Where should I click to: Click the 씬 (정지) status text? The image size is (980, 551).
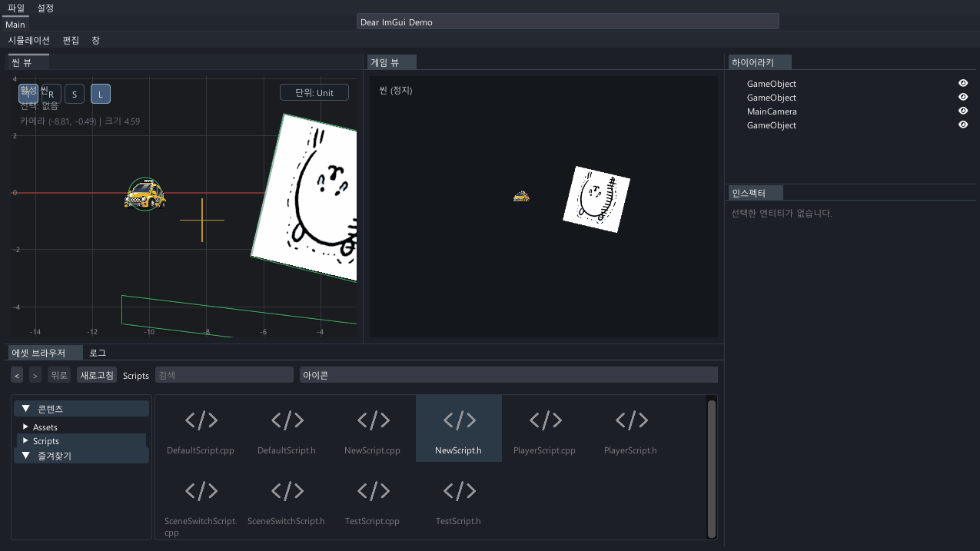point(396,91)
